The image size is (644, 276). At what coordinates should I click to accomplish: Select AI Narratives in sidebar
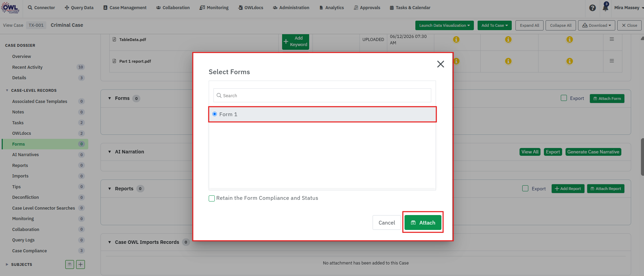pos(25,155)
